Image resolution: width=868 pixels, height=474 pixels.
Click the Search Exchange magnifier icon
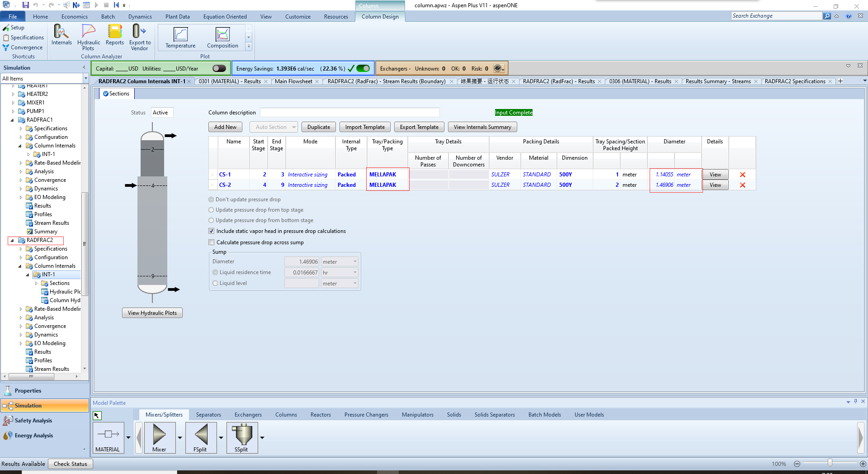tap(827, 16)
